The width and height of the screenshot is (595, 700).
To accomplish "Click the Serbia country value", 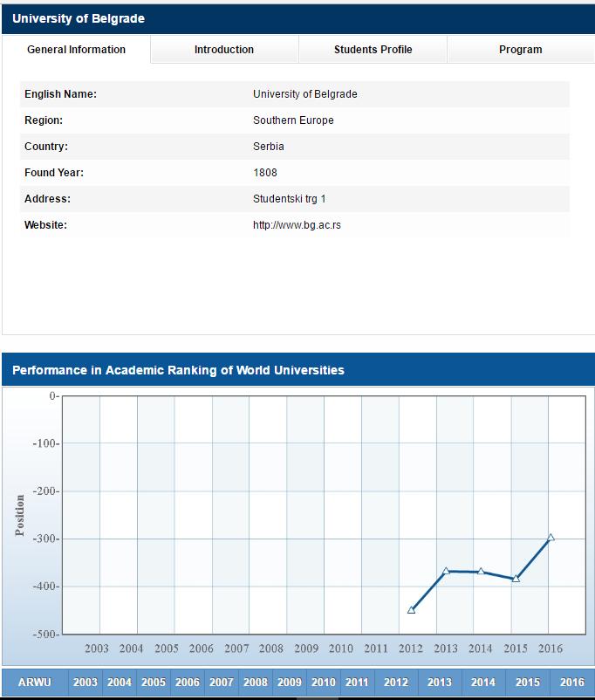I will tap(268, 147).
